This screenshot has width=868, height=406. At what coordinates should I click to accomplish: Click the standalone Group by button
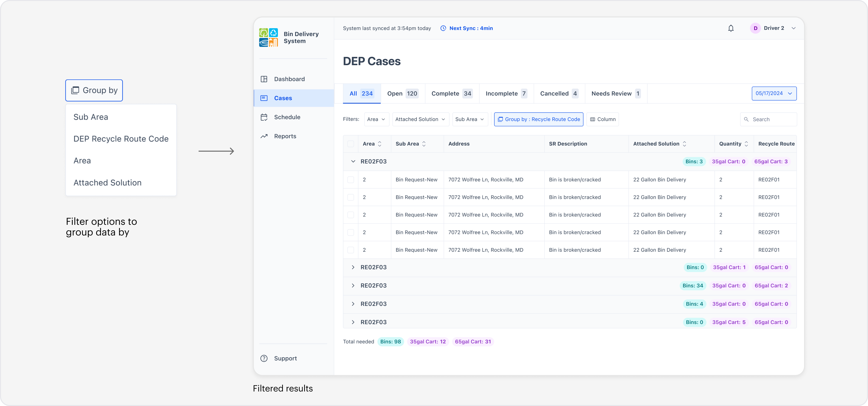94,90
